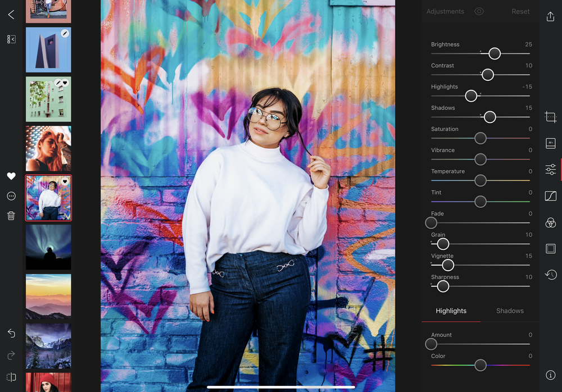This screenshot has height=392, width=562.
Task: Switch to the Highlights tab
Action: (451, 311)
